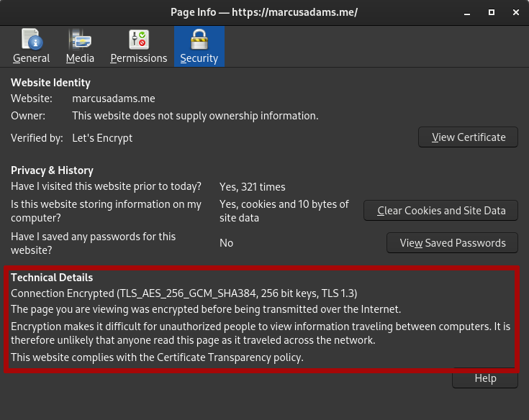
Task: Close the Page Info window
Action: (516, 12)
